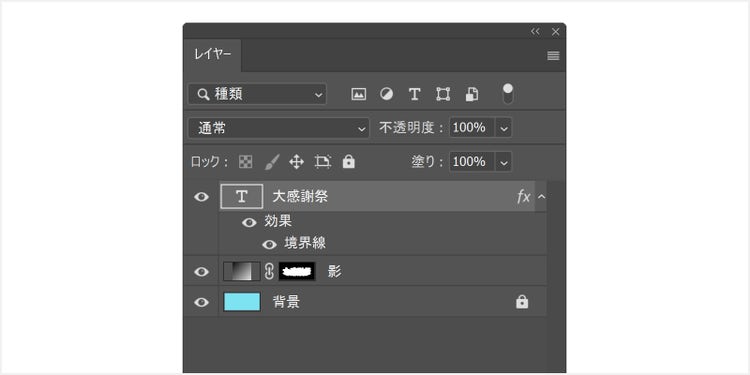Filter layers by smart object icon
750x375 pixels.
(x=472, y=94)
